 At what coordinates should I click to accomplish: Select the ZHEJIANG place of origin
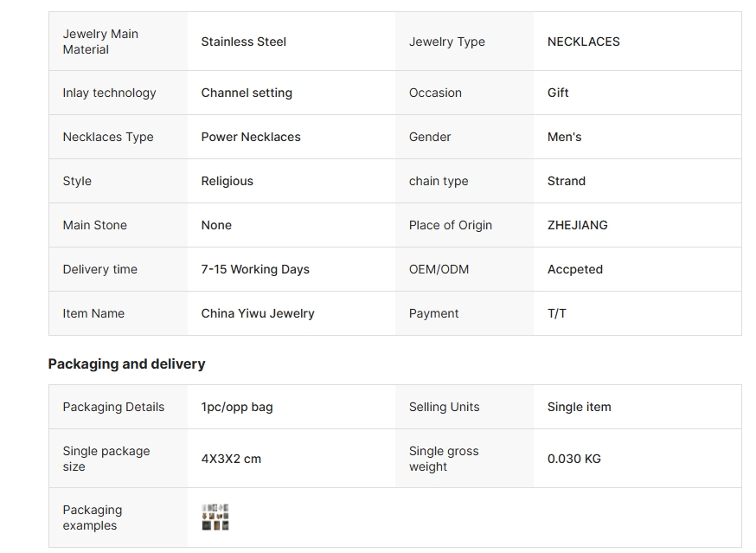577,225
